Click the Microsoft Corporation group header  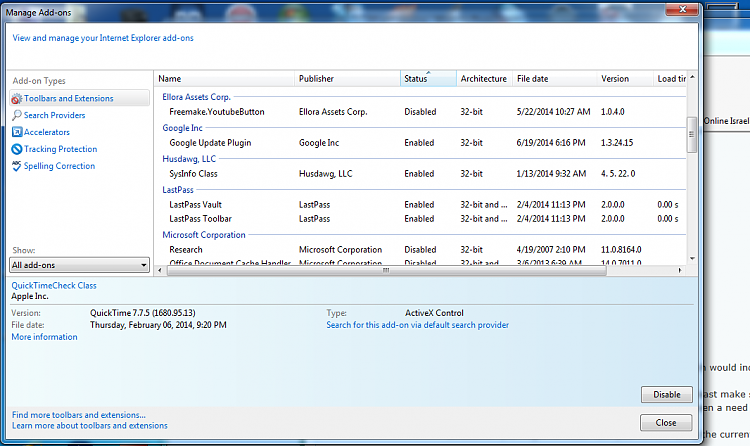(204, 235)
